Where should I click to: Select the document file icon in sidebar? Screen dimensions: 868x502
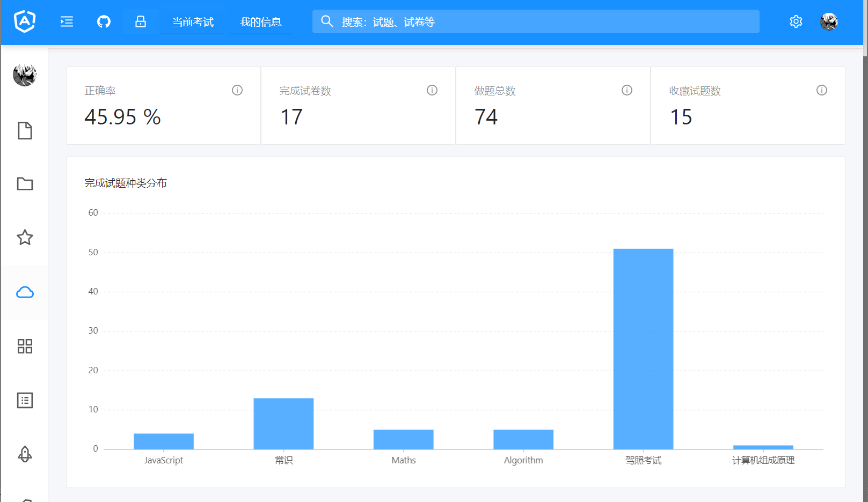(x=25, y=130)
